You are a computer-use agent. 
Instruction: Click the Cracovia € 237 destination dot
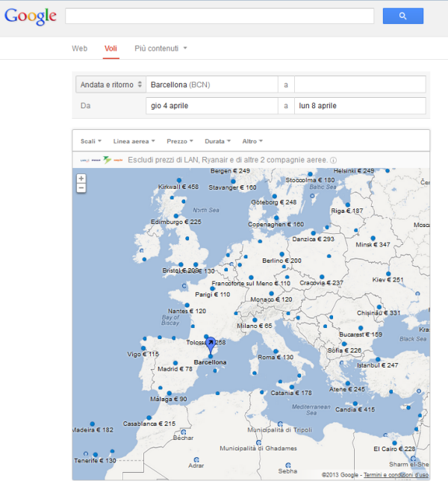[322, 277]
